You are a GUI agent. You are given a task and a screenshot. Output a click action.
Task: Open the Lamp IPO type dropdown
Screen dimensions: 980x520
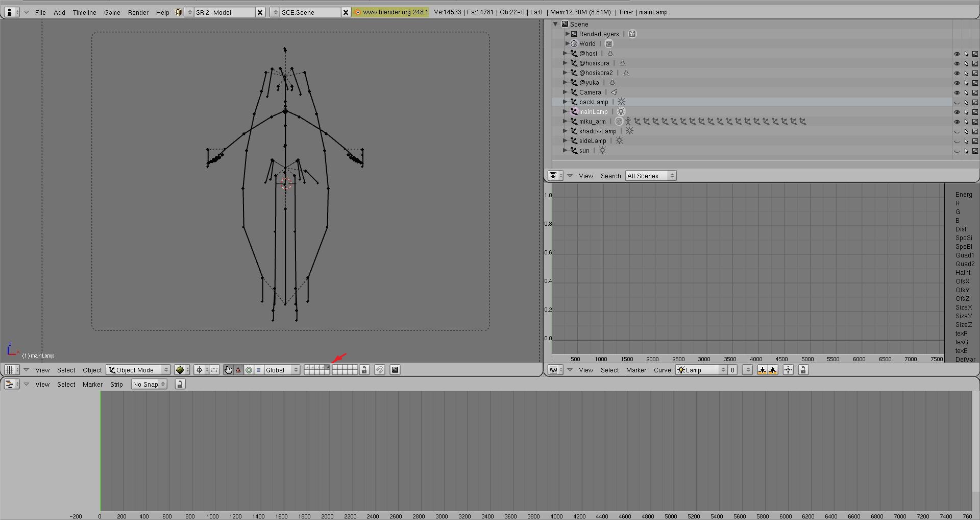click(701, 370)
